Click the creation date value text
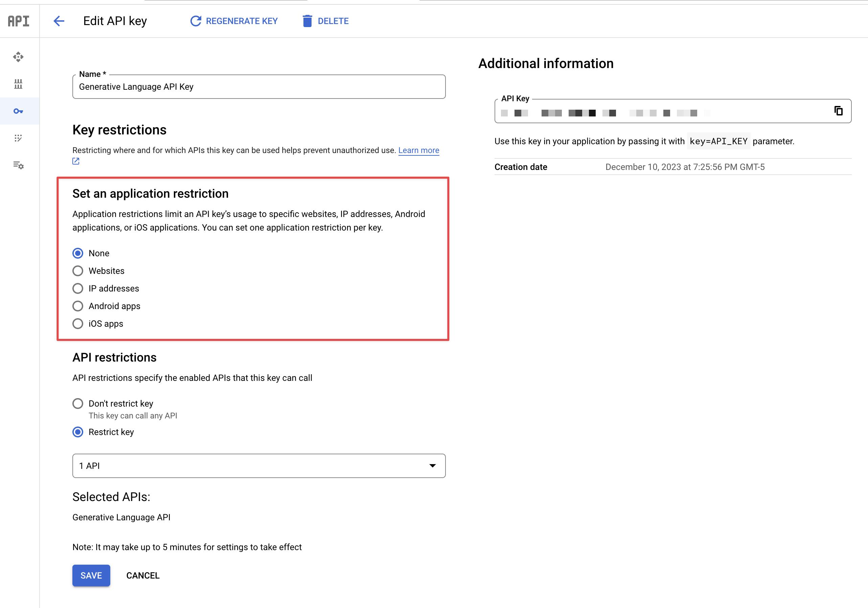 [685, 167]
